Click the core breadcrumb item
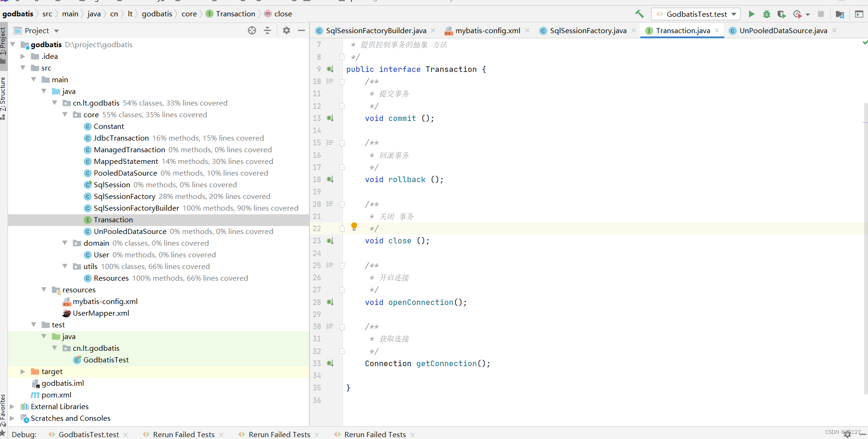868x439 pixels. (x=189, y=14)
